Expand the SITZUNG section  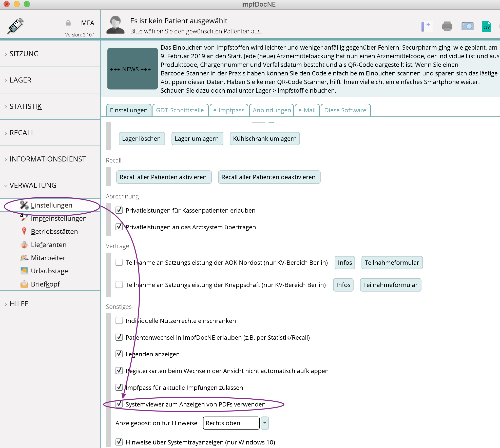point(50,54)
